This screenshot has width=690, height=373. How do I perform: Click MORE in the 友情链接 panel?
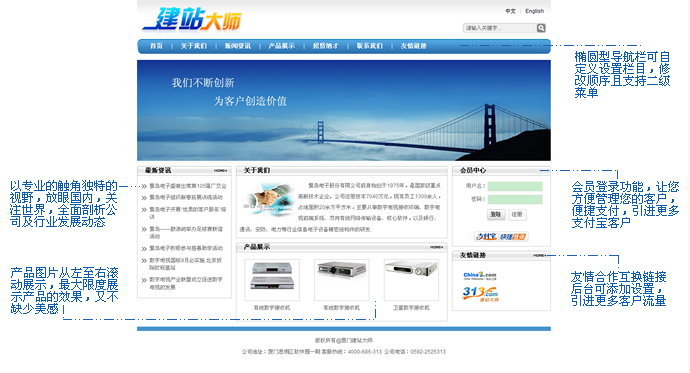(540, 255)
